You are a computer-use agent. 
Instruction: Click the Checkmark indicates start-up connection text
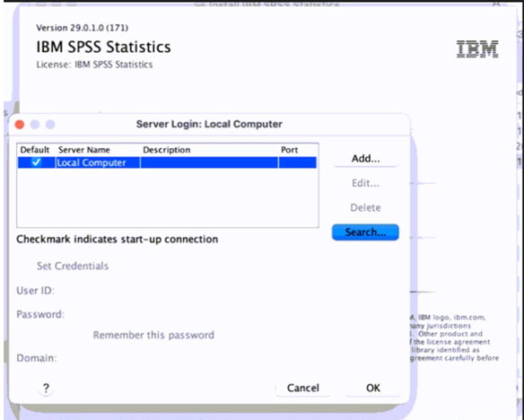[118, 239]
